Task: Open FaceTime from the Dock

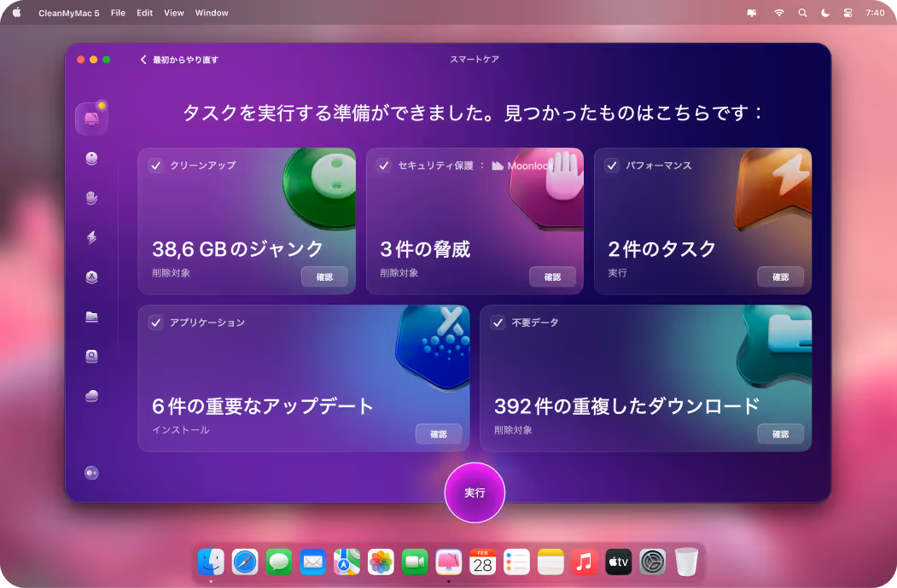Action: (415, 562)
